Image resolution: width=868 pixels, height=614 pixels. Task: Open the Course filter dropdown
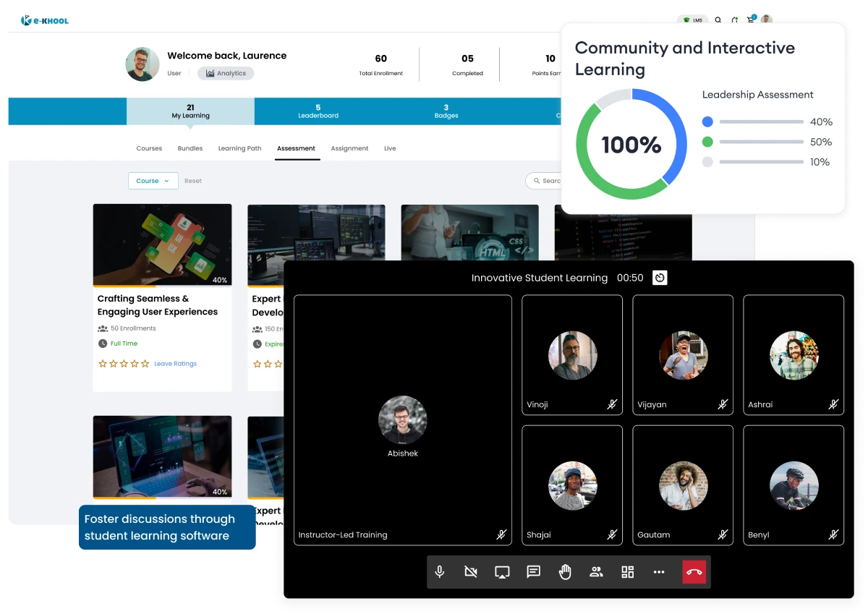click(153, 181)
